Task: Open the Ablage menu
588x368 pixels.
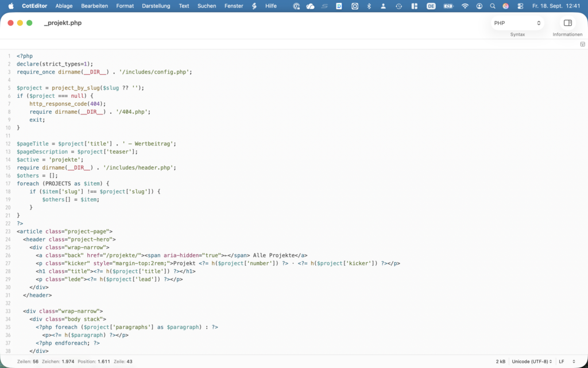Action: coord(64,6)
